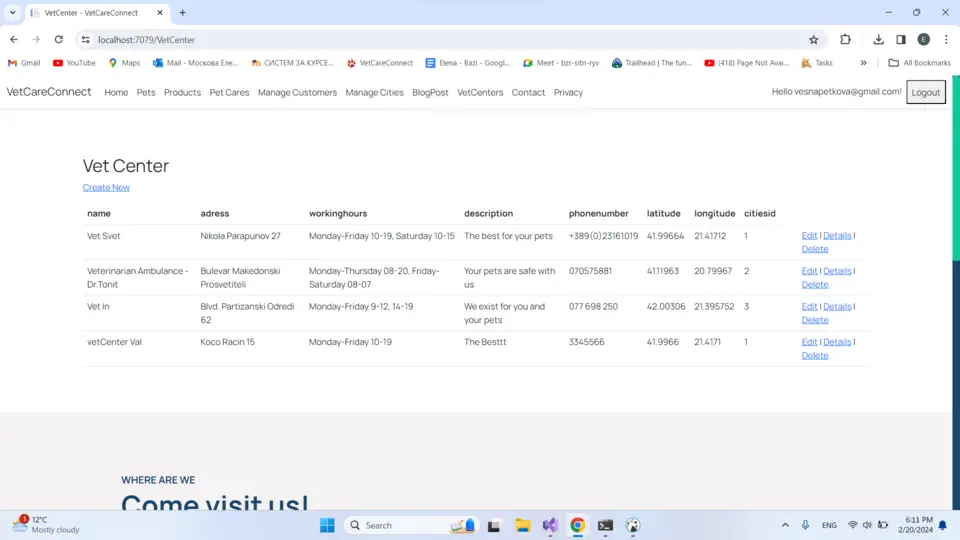Image resolution: width=960 pixels, height=540 pixels.
Task: Open the YouTube bookmark
Action: (x=74, y=63)
